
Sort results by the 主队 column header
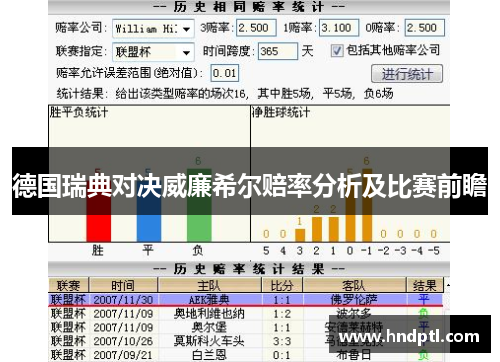(x=209, y=285)
